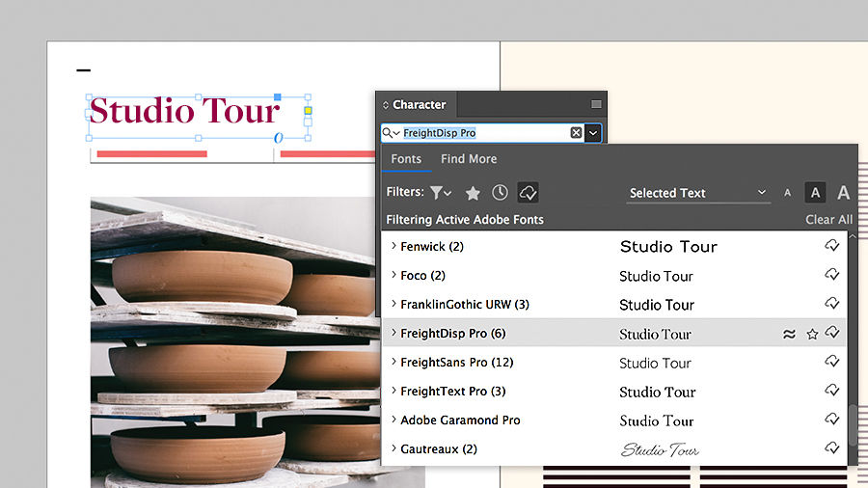The width and height of the screenshot is (868, 488).
Task: Choose the small sample size A
Action: [x=787, y=193]
